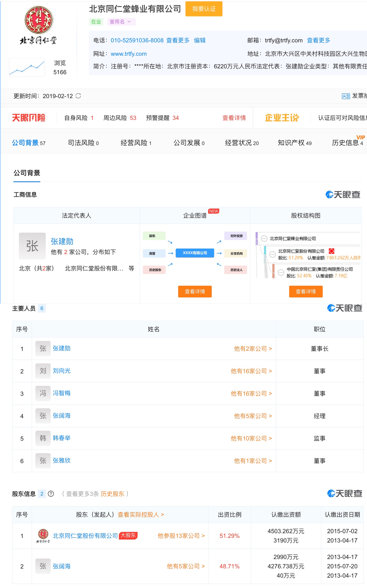Switch to the 公司背景 tab
367x588 pixels.
29,143
